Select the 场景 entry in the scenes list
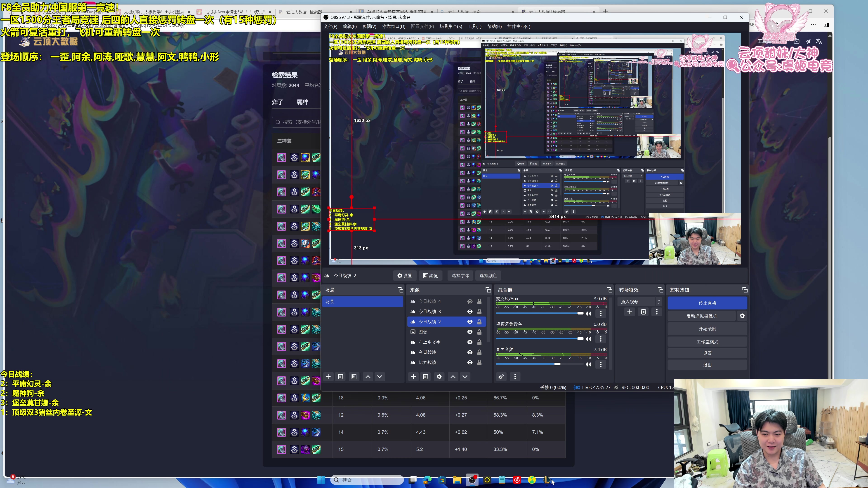This screenshot has width=868, height=488. pos(363,301)
